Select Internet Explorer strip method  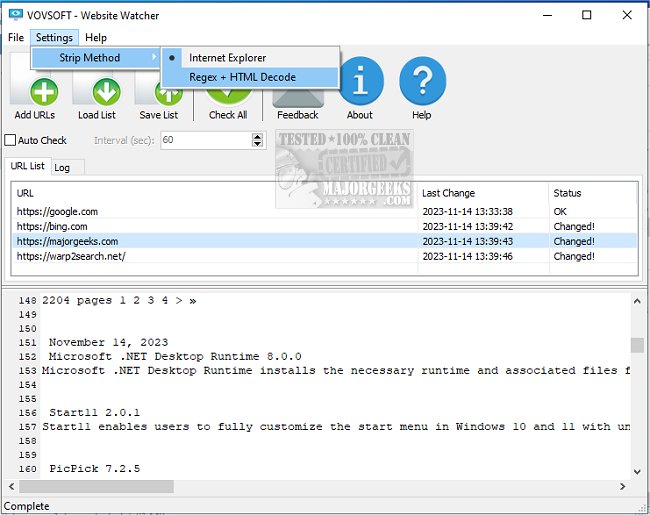[250, 58]
